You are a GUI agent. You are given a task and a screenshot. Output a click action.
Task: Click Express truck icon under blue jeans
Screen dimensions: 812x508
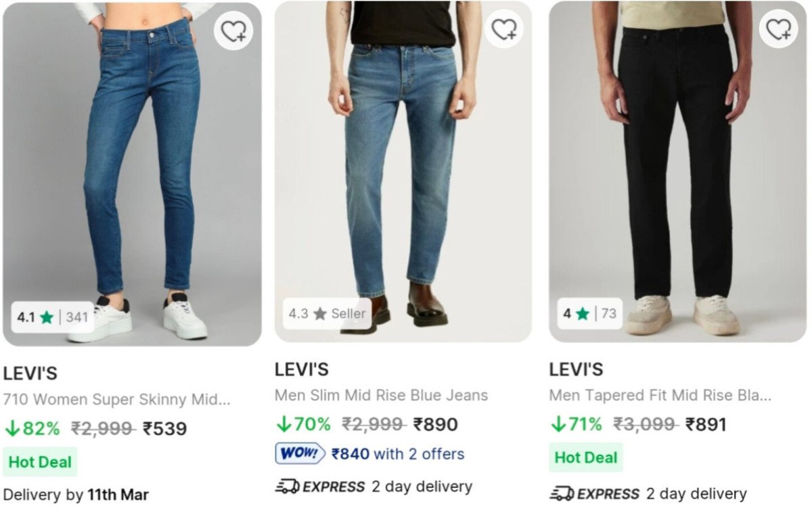pos(287,486)
